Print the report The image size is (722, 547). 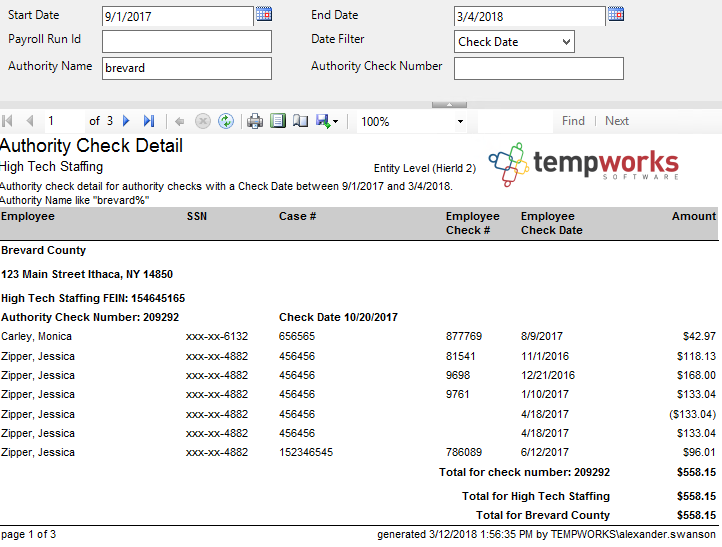(x=255, y=121)
